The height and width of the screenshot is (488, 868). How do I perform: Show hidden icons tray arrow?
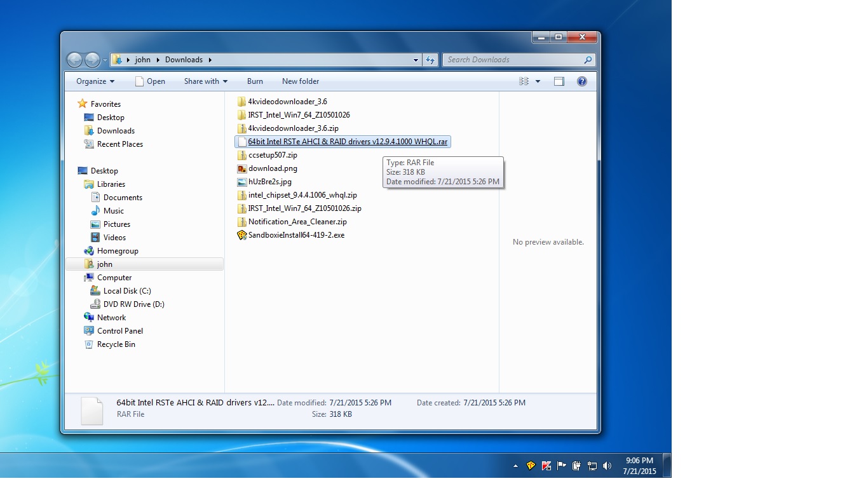515,466
